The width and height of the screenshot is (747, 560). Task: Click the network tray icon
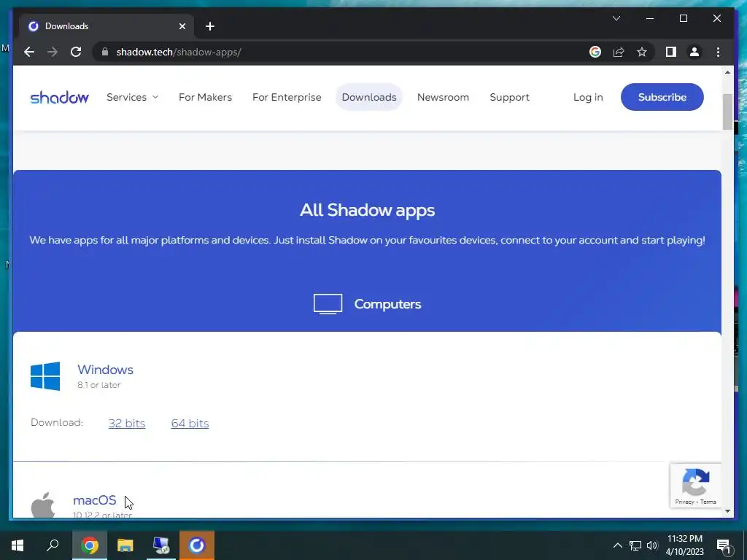(x=635, y=545)
